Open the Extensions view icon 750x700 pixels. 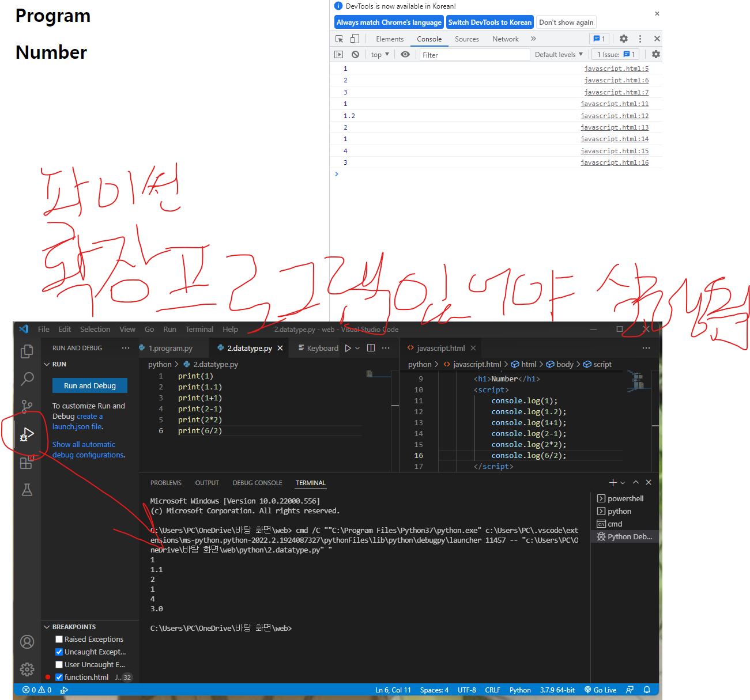pos(27,462)
